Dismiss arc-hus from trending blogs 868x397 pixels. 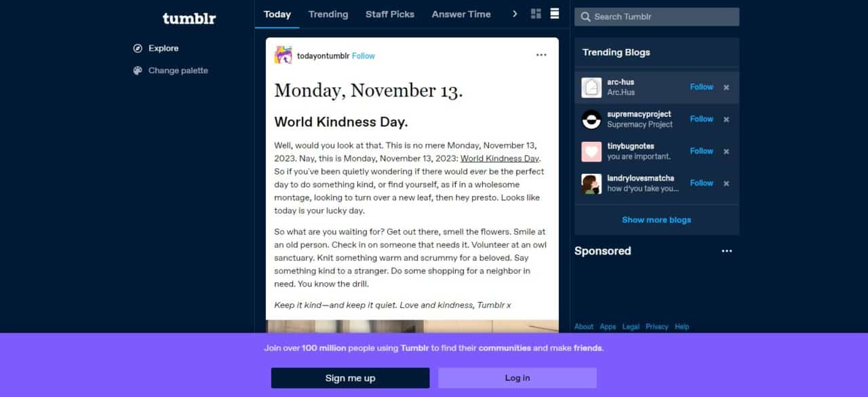pos(726,87)
